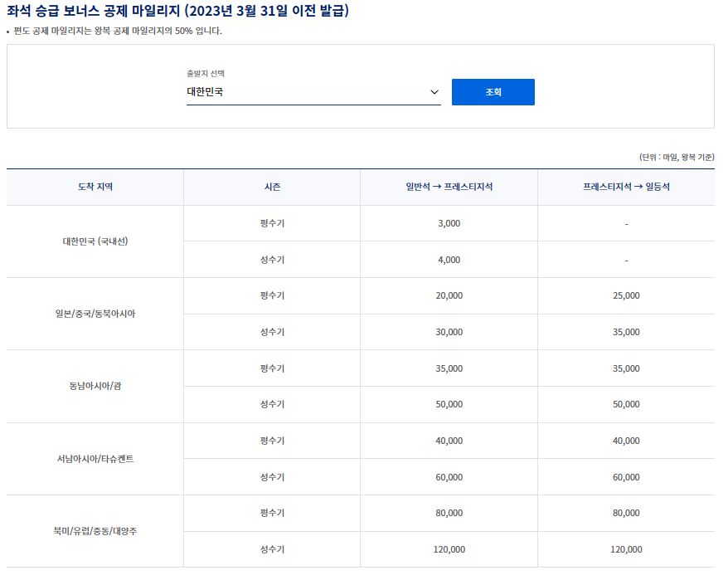
Task: Select the 북미/유럽/중동/대양주 region cell
Action: [94, 531]
